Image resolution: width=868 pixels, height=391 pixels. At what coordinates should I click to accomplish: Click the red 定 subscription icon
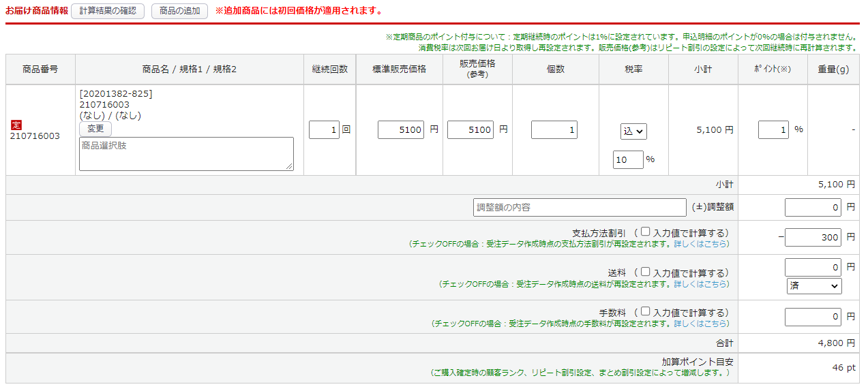(16, 125)
